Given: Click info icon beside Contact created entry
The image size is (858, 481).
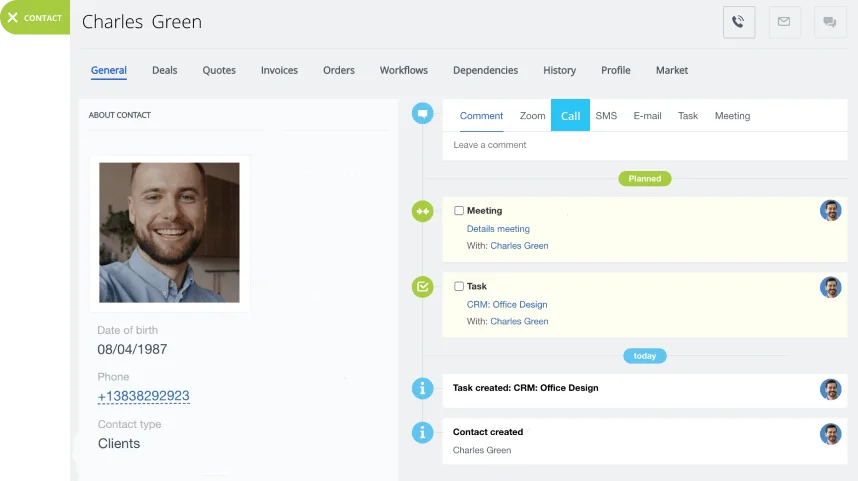Looking at the screenshot, I should click(423, 432).
